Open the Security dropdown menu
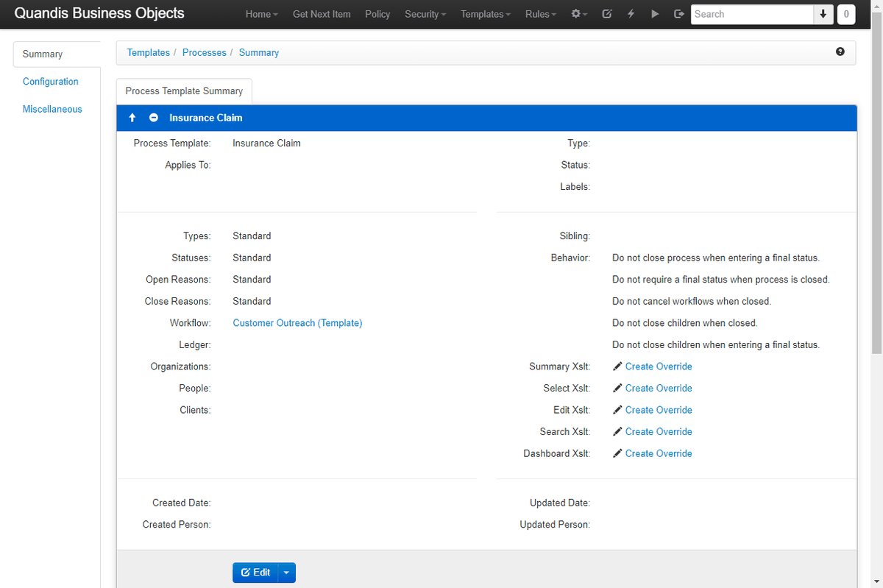This screenshot has width=883, height=588. pyautogui.click(x=425, y=14)
